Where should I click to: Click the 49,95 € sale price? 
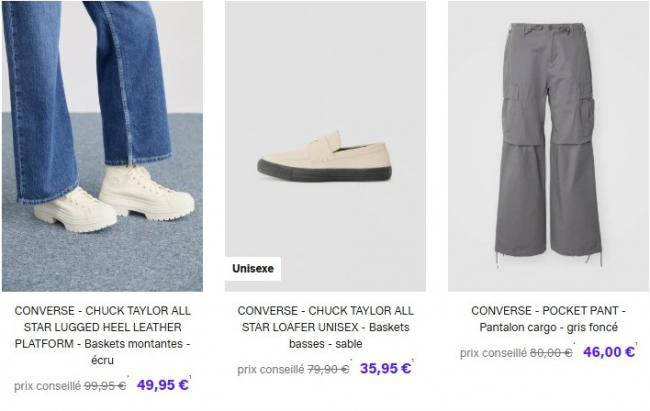point(162,385)
